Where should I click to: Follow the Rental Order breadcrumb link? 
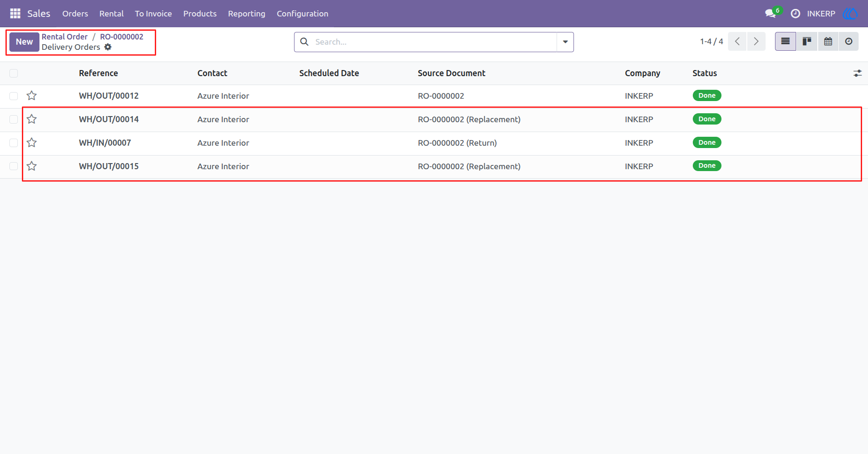pos(64,37)
